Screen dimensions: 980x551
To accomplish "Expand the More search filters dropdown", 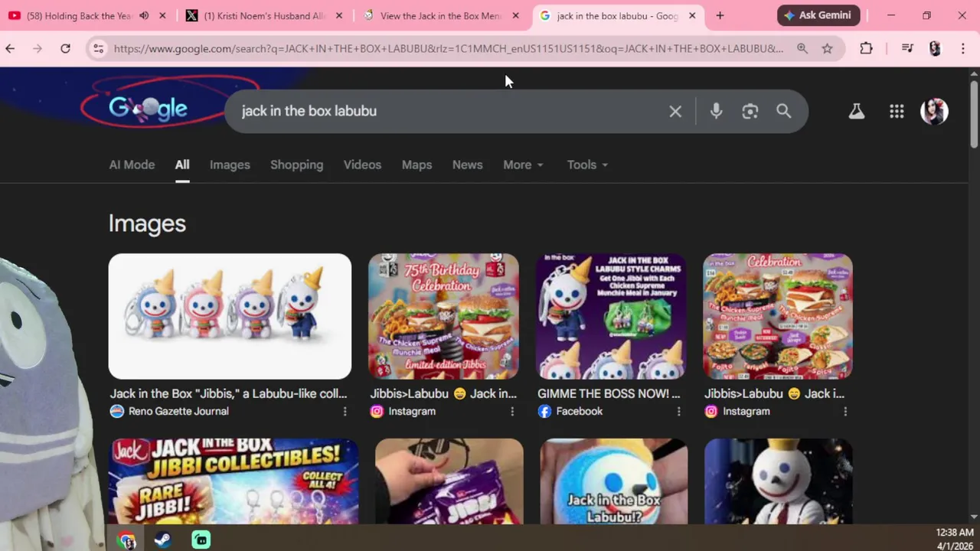I will point(523,165).
